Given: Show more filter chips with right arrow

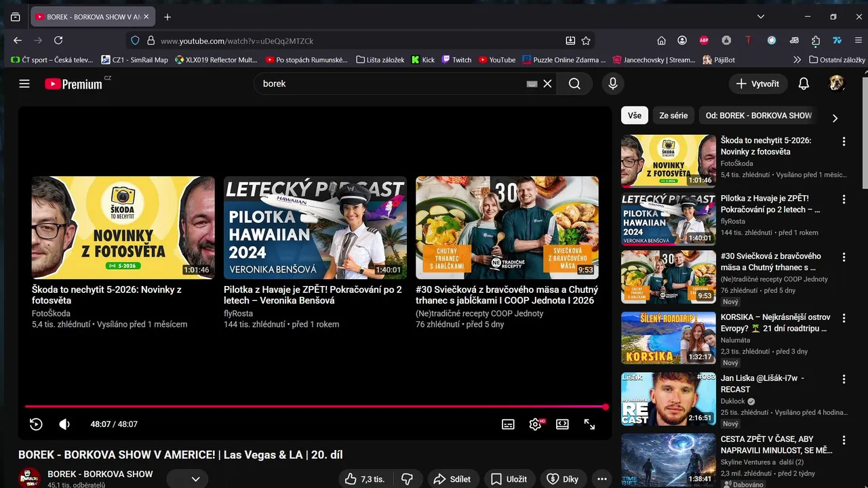Looking at the screenshot, I should click(835, 118).
